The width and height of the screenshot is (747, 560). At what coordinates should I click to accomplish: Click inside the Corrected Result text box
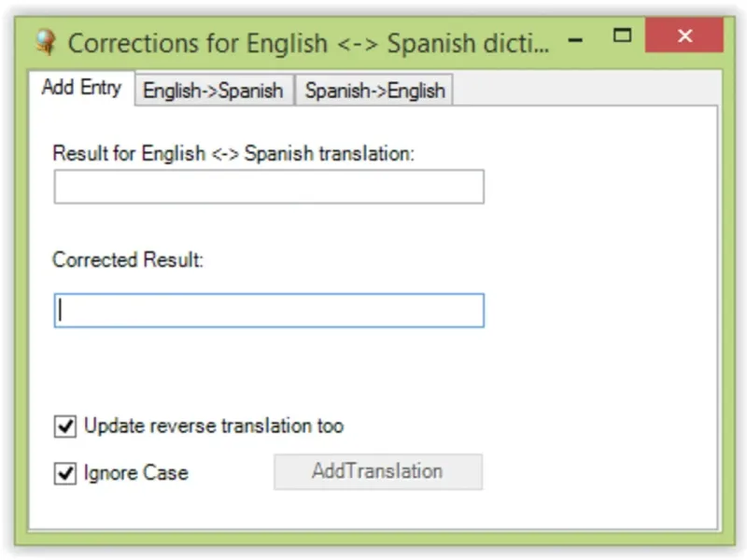point(269,311)
